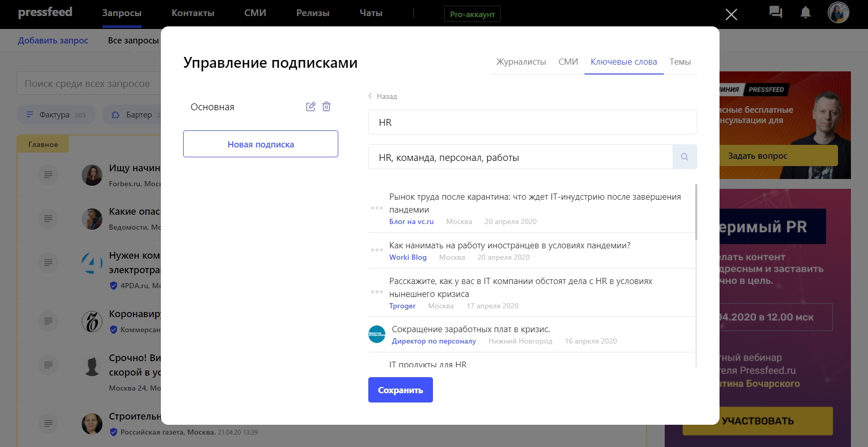868x447 pixels.
Task: Open menu dots beside Рынок труда request
Action: tap(377, 208)
